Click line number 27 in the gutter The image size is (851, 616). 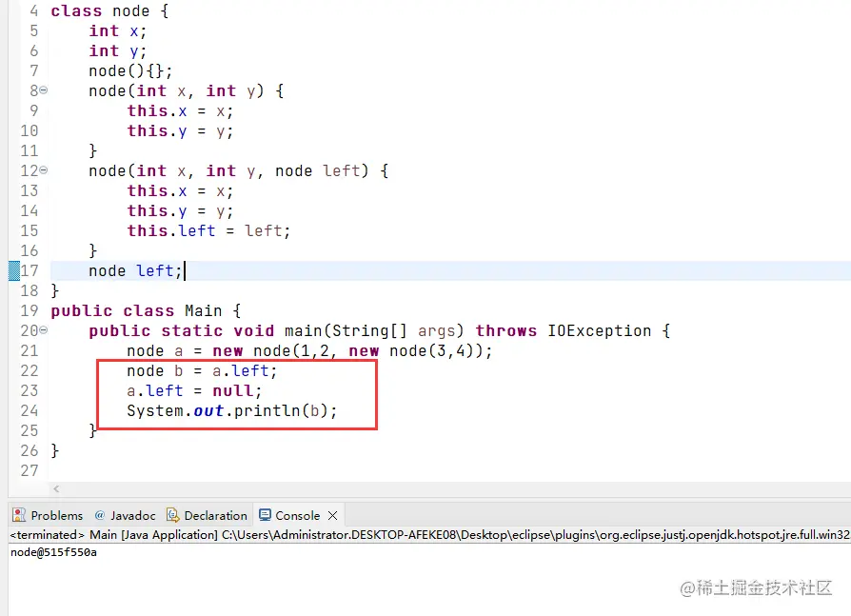tap(30, 470)
